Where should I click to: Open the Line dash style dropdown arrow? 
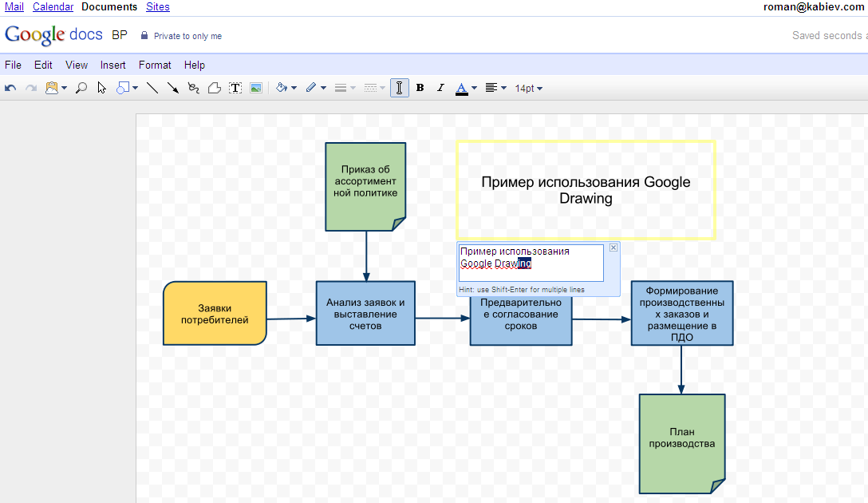click(x=382, y=88)
